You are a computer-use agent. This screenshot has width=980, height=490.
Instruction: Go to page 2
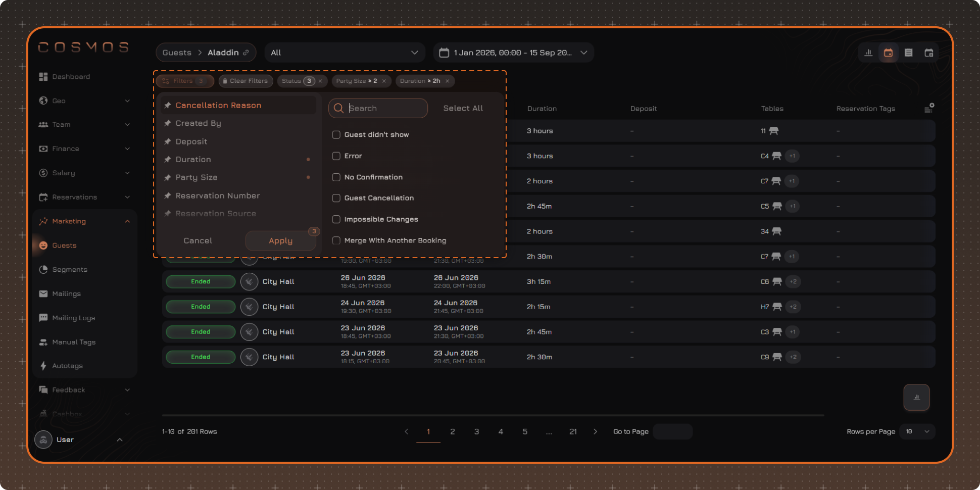coord(452,431)
